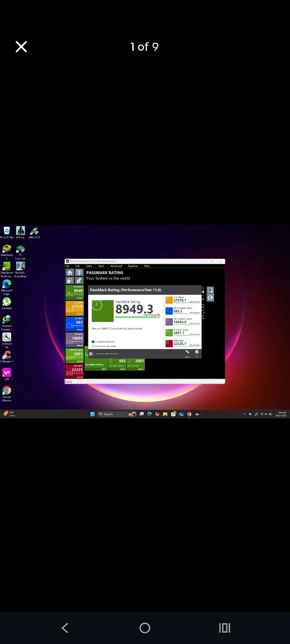Open the Windows Start button on taskbar

[92, 414]
